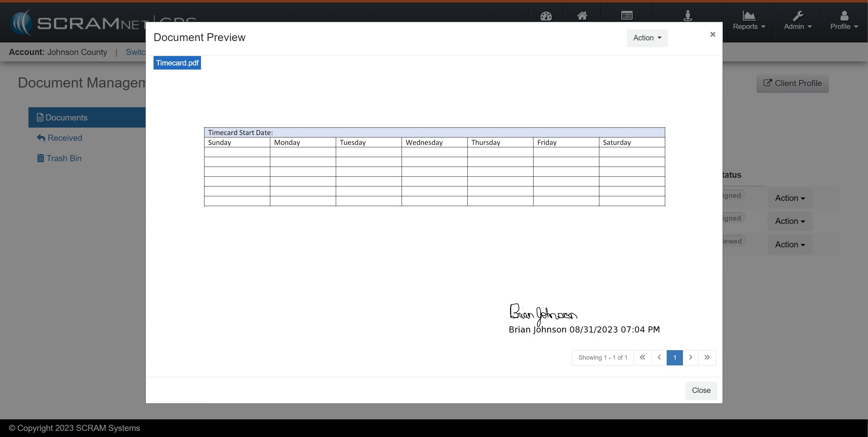Click the dashboard gauge icon in navbar
868x437 pixels.
(546, 16)
